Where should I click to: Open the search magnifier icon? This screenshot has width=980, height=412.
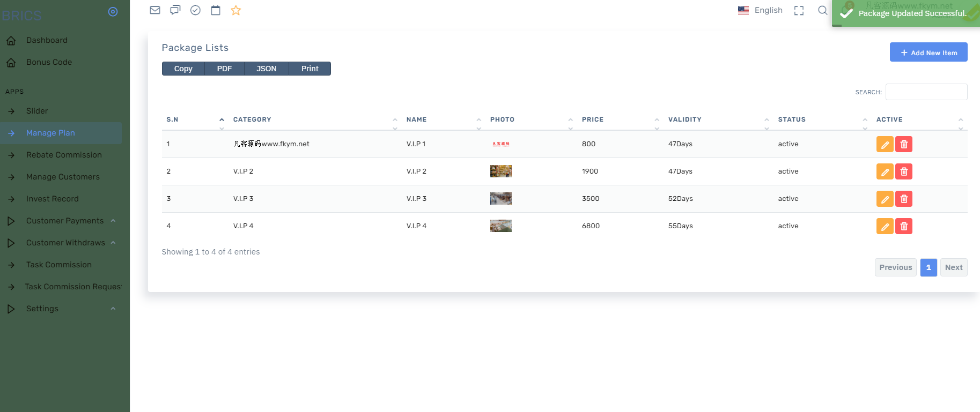822,10
